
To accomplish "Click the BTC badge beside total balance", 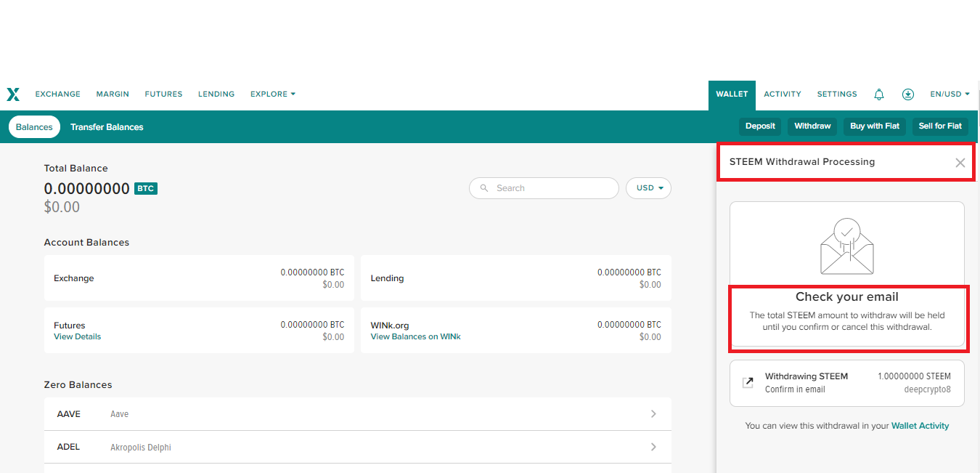I will (146, 188).
